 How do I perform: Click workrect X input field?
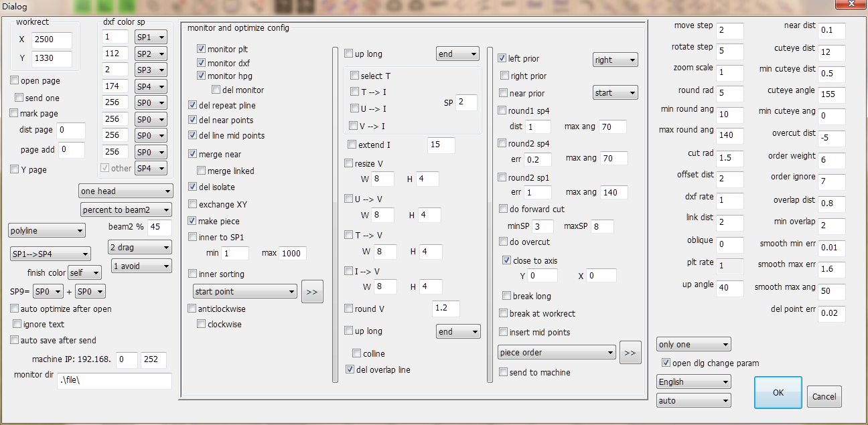point(52,39)
